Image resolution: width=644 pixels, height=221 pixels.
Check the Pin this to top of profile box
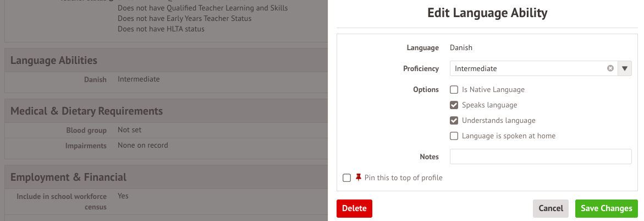tap(346, 177)
